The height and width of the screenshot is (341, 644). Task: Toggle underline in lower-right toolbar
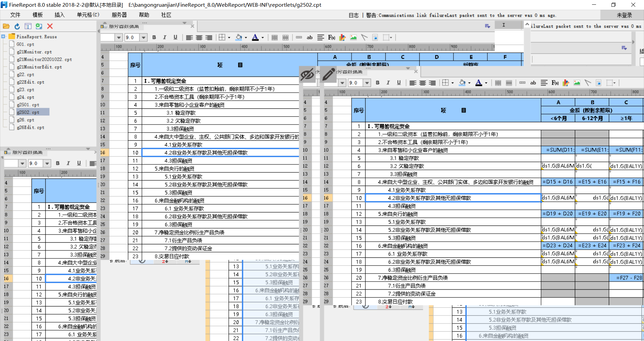pos(399,83)
